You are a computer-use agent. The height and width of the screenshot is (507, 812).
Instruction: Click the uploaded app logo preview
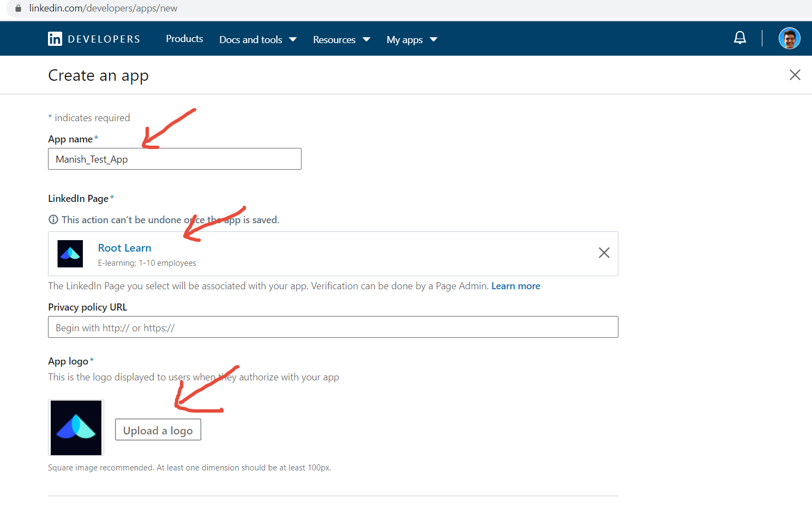pyautogui.click(x=76, y=428)
